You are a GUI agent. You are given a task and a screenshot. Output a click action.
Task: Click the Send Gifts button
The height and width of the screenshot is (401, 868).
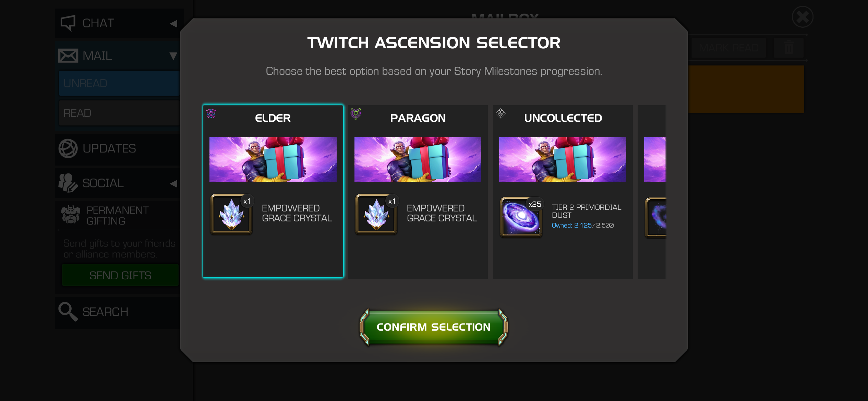[120, 275]
